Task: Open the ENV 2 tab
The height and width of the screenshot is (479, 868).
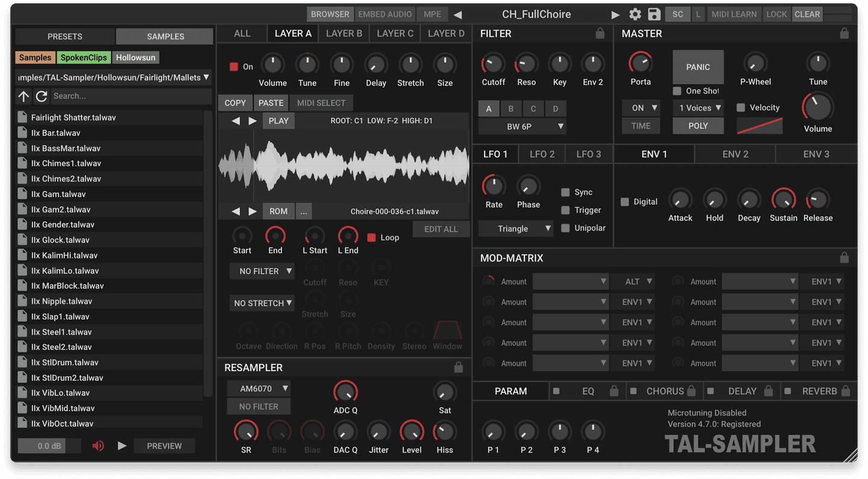Action: (735, 154)
